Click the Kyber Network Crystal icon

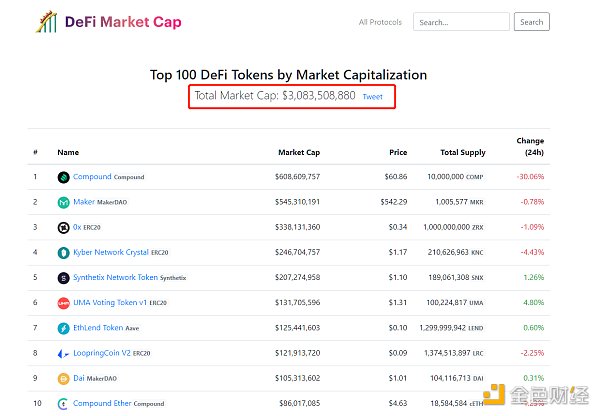pos(64,253)
